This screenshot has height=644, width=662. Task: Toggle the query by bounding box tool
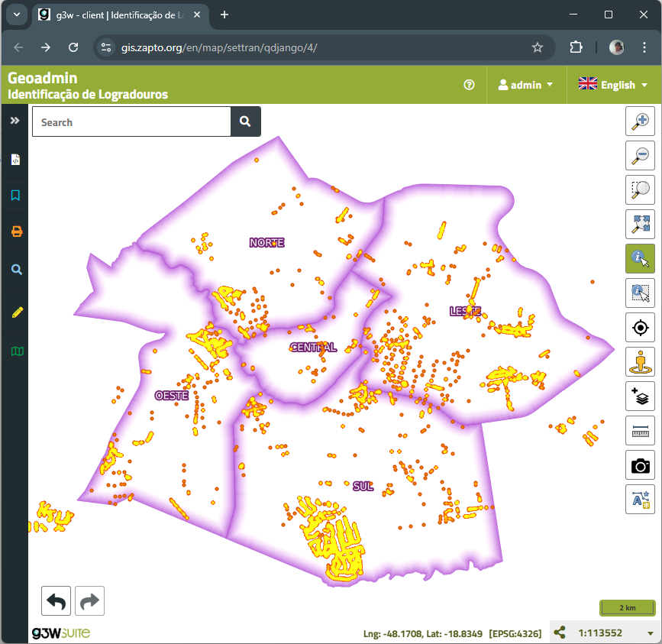[x=640, y=293]
